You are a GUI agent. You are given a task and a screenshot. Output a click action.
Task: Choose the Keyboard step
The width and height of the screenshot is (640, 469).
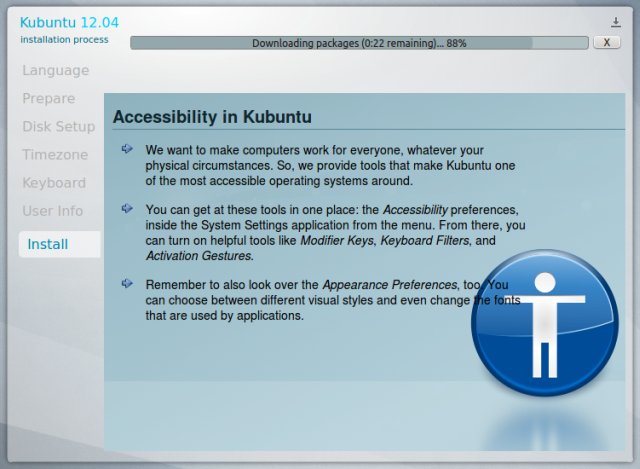click(54, 183)
